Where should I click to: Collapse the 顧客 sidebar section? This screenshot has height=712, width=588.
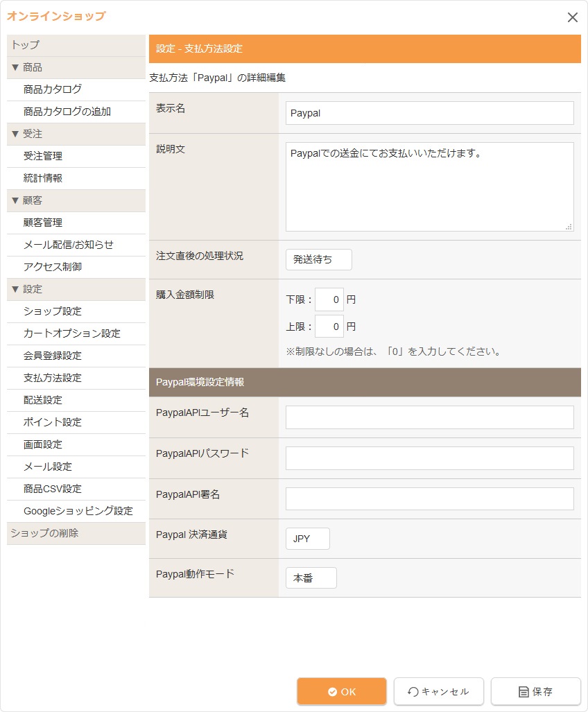(27, 200)
